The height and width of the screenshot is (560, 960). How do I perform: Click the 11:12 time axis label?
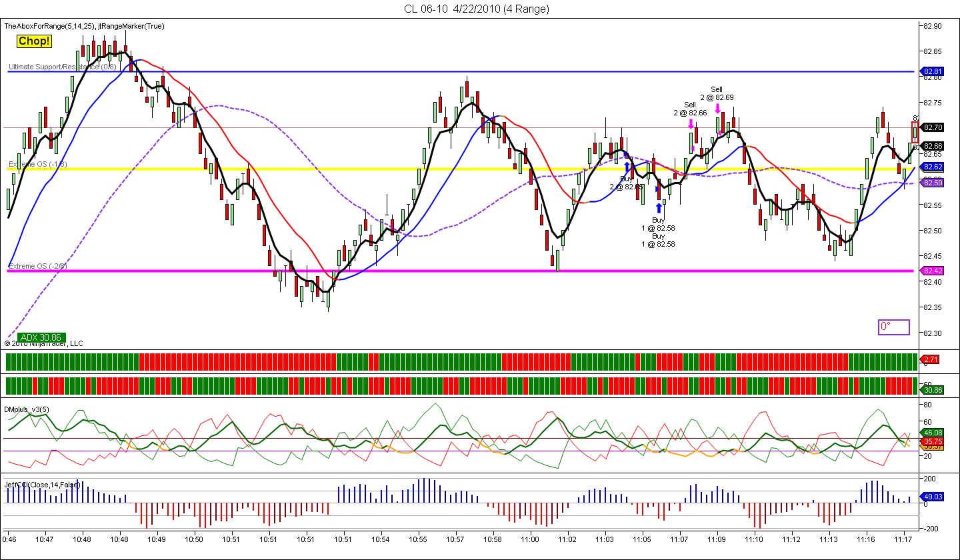click(791, 538)
